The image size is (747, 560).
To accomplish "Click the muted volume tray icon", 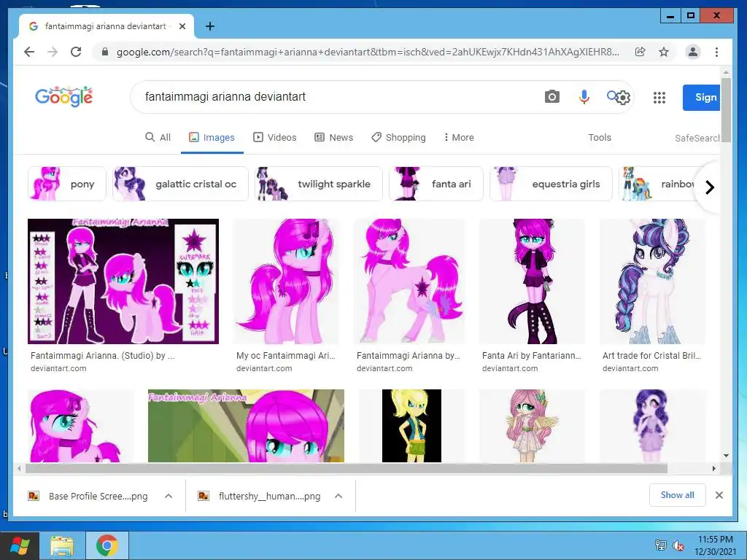I will pyautogui.click(x=678, y=545).
